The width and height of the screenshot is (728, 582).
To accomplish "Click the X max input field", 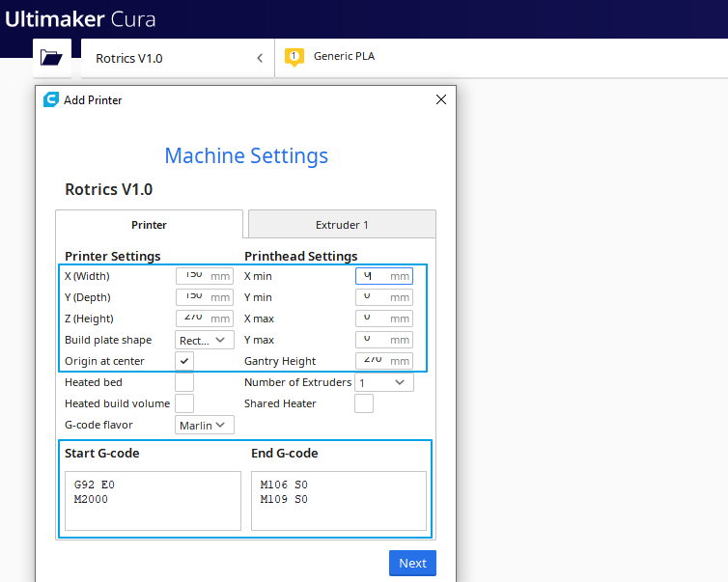I will coord(384,319).
